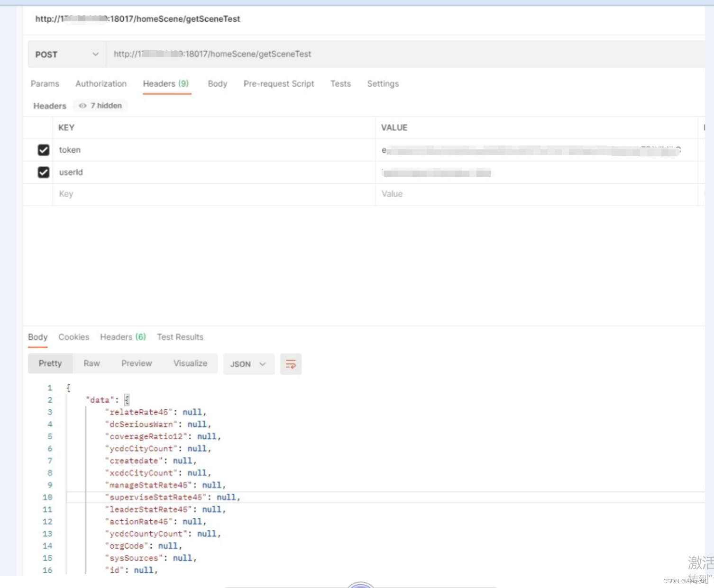Open the JSON format dropdown

248,364
